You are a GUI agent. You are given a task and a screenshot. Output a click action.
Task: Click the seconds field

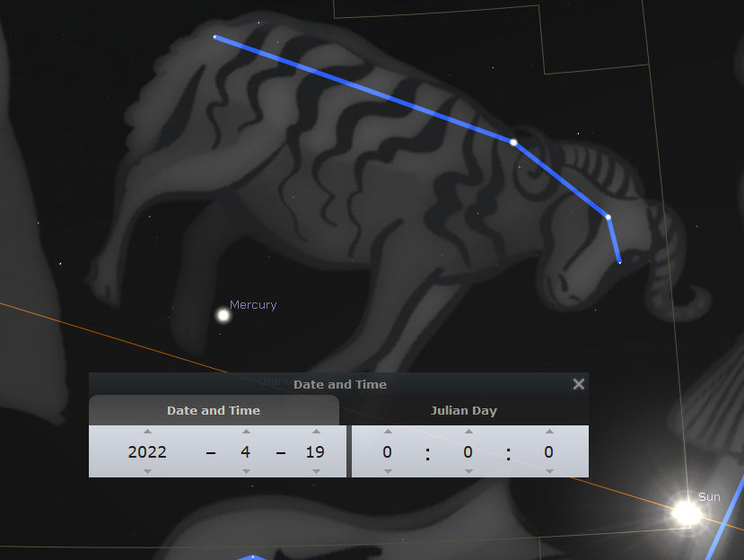(548, 451)
